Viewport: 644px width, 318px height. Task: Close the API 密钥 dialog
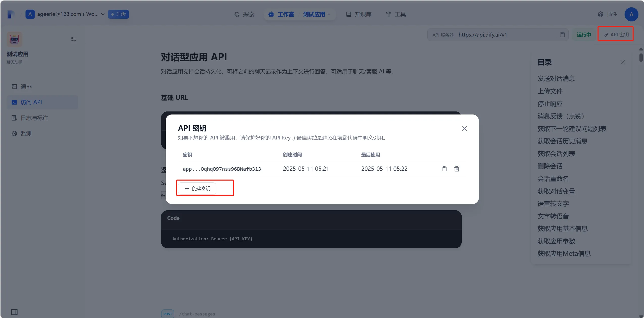tap(464, 129)
